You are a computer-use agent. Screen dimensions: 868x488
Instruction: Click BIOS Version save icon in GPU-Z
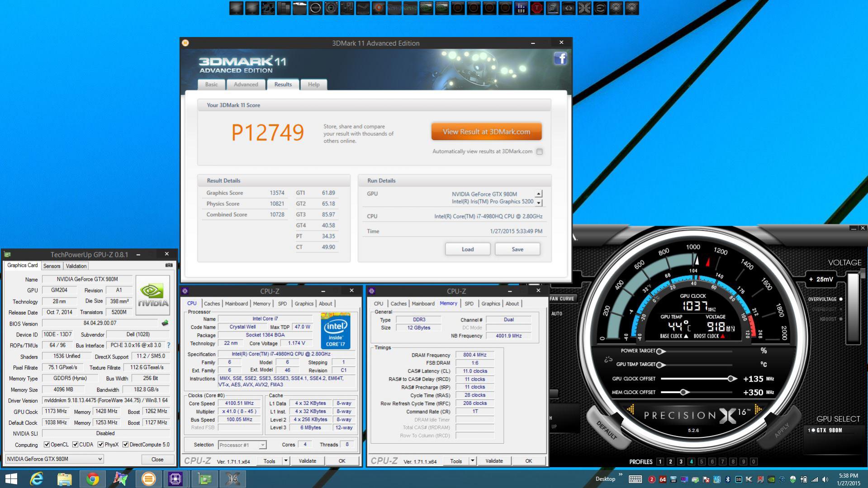[x=165, y=323]
